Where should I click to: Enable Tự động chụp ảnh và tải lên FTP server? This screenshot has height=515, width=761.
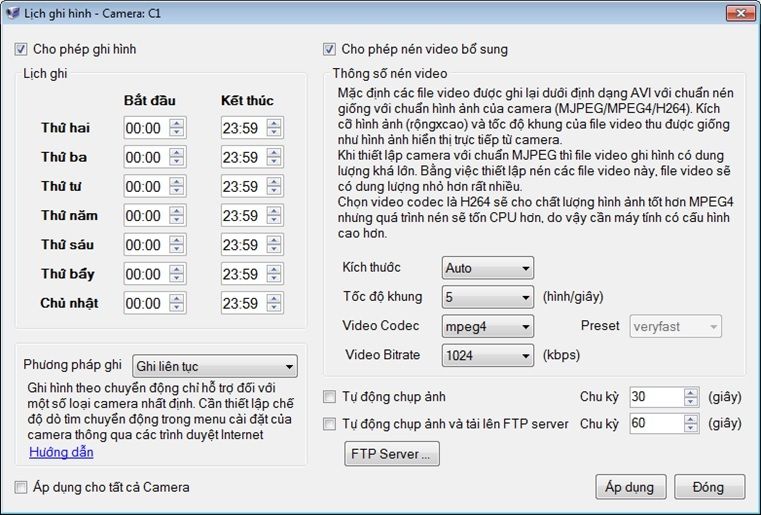point(329,424)
